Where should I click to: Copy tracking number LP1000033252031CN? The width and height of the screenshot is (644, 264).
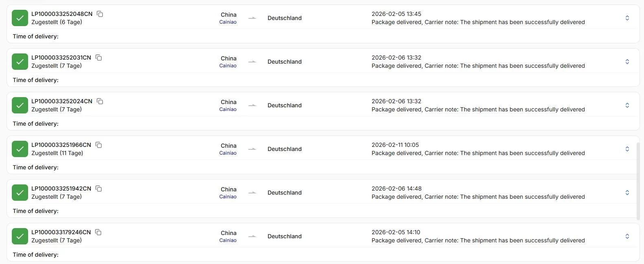(x=99, y=58)
